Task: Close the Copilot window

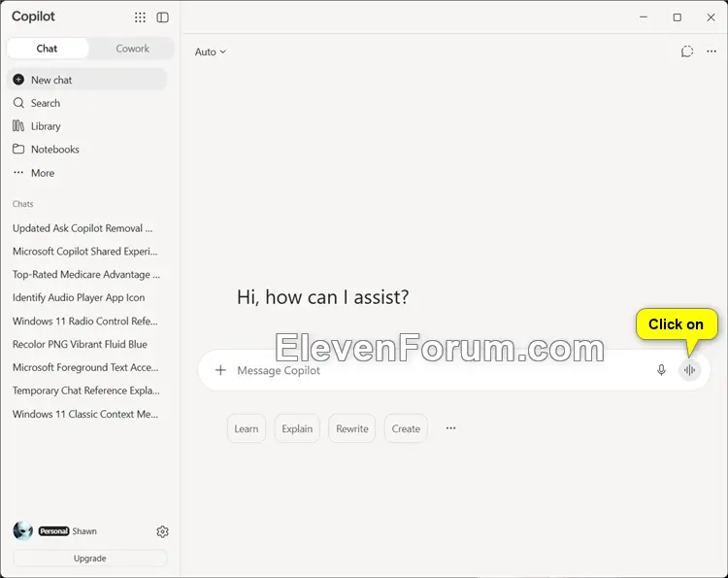Action: 711,17
